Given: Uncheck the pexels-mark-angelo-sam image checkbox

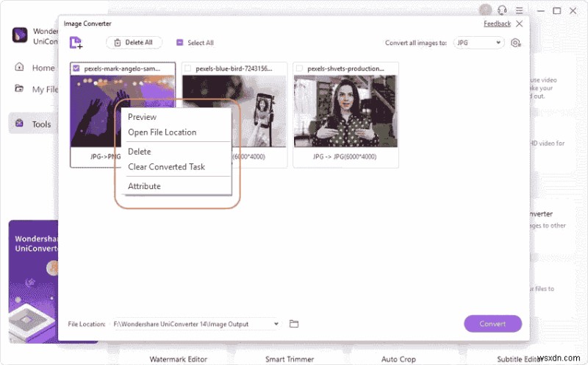Looking at the screenshot, I should pos(76,68).
